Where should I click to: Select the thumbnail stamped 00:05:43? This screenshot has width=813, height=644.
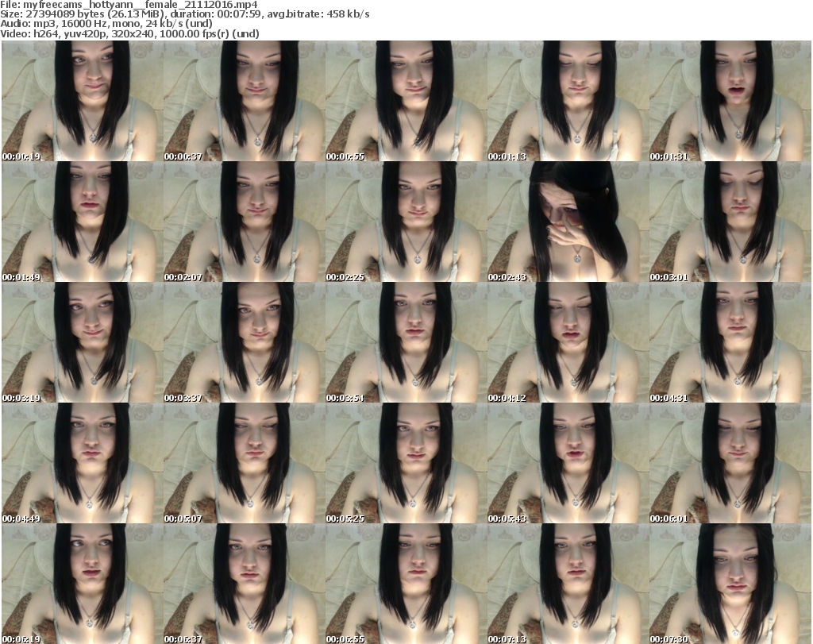click(568, 463)
